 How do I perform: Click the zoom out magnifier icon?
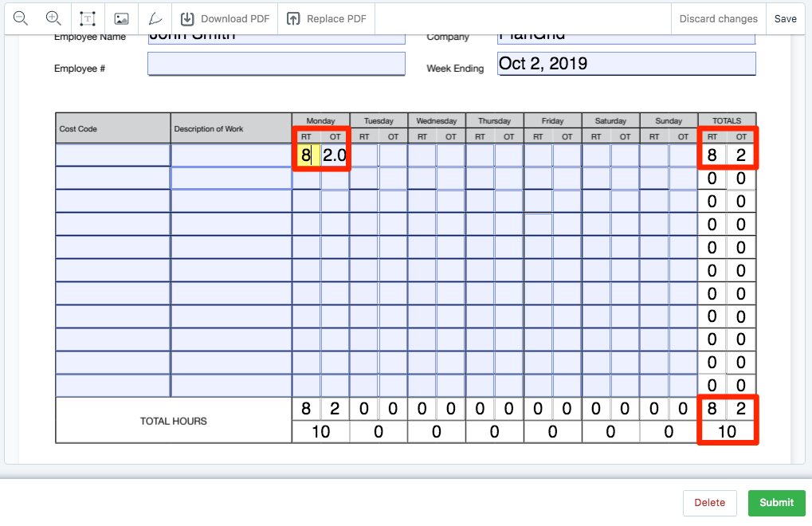tap(21, 18)
